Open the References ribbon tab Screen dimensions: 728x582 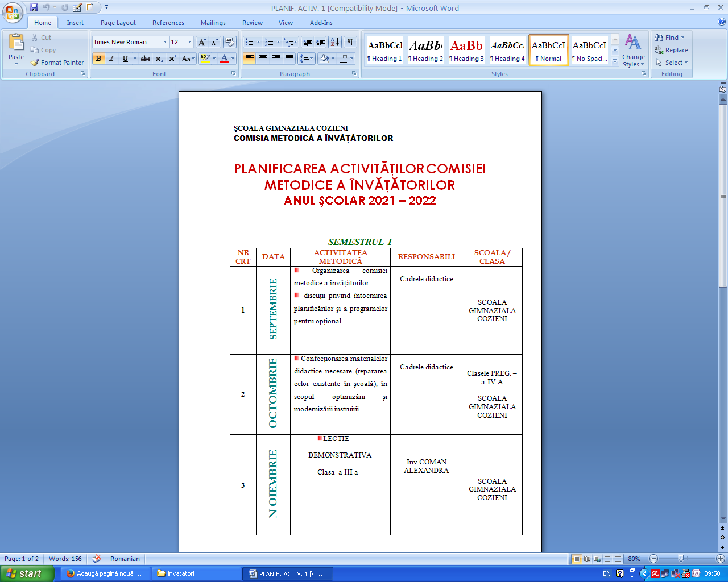168,23
